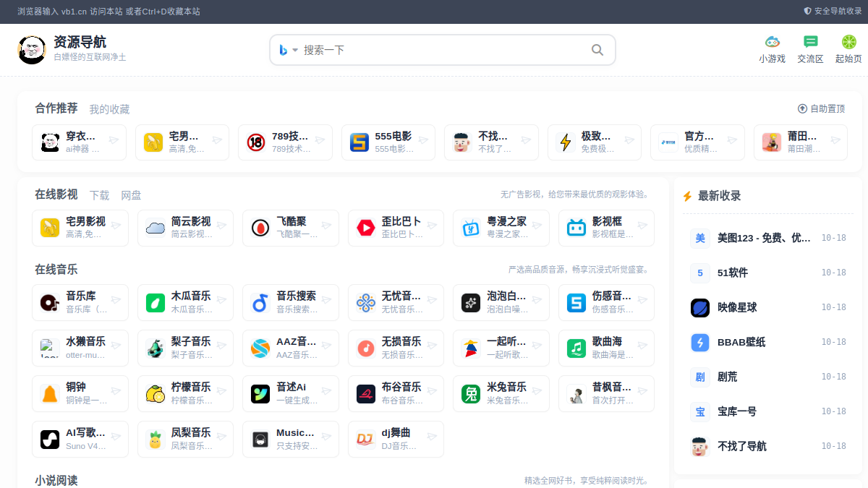Viewport: 868px width, 488px height.
Task: Open 凤梨音乐 pineapple icon
Action: click(156, 439)
